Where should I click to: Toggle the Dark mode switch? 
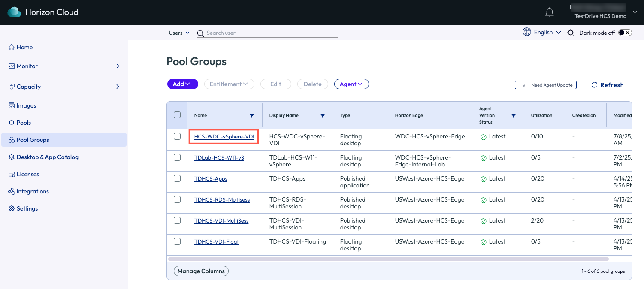625,33
